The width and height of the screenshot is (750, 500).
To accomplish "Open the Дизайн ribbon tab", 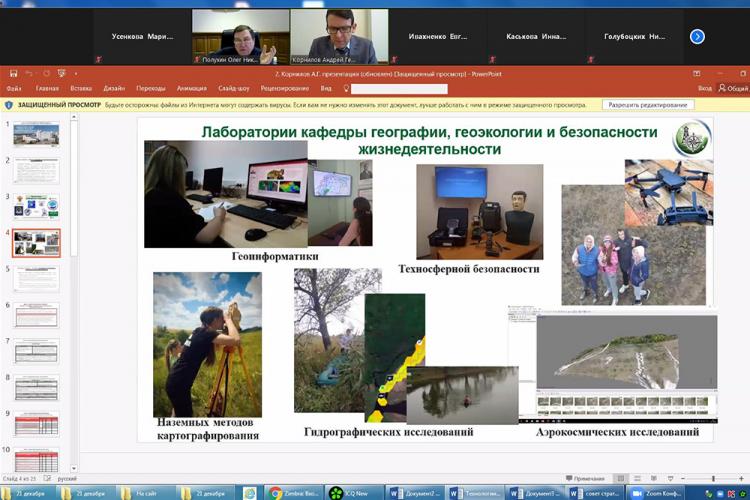I will click(x=114, y=89).
